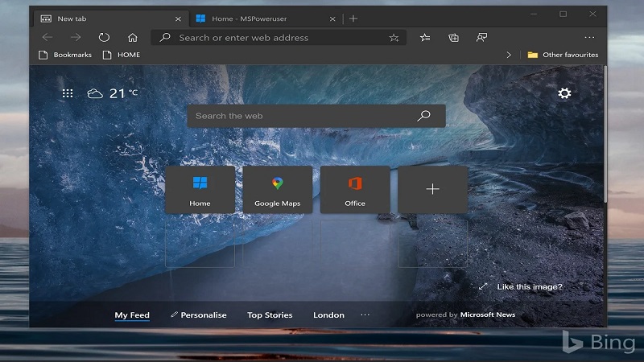The width and height of the screenshot is (644, 362).
Task: Click the feedback icon in toolbar
Action: coord(481,37)
